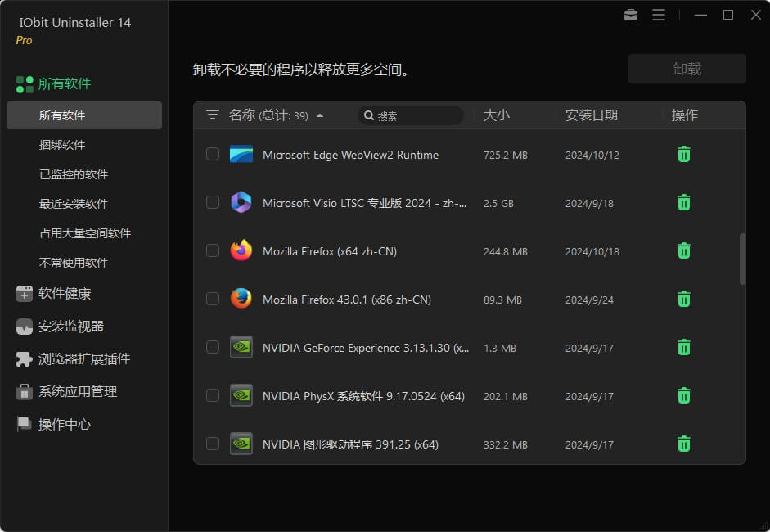Open the hamburger options menu
The image size is (770, 532).
pyautogui.click(x=659, y=16)
